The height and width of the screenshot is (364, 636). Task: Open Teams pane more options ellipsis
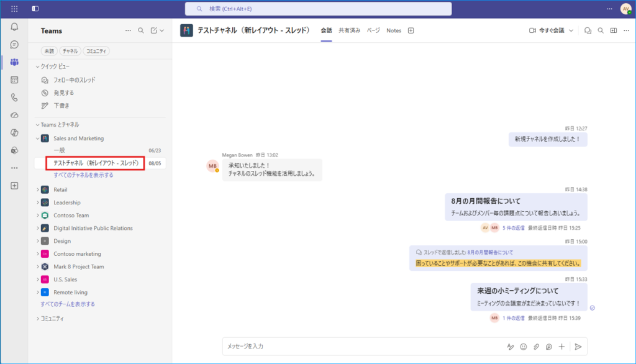click(x=128, y=30)
